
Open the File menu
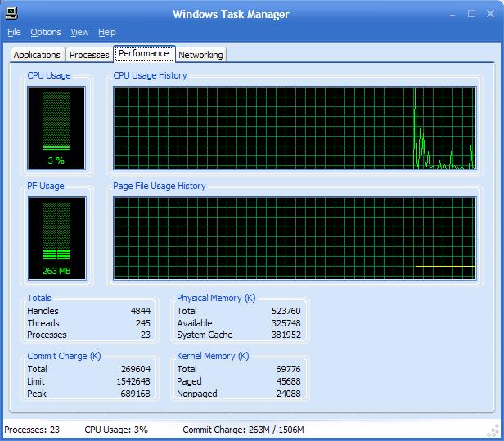(14, 32)
